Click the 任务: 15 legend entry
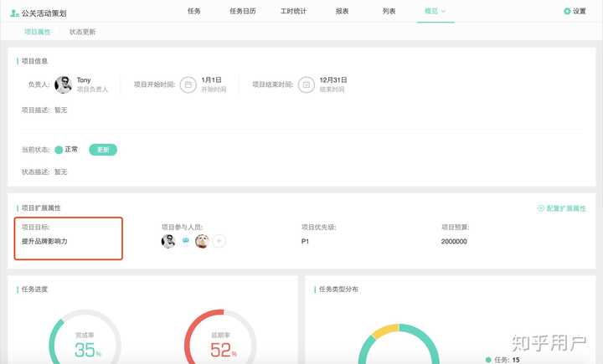Image resolution: width=603 pixels, height=364 pixels. click(x=502, y=360)
